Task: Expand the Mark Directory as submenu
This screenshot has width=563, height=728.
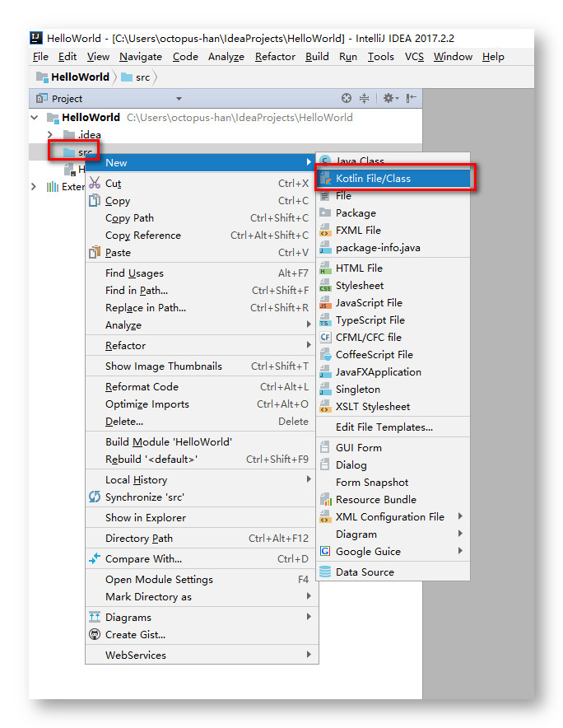Action: (309, 595)
